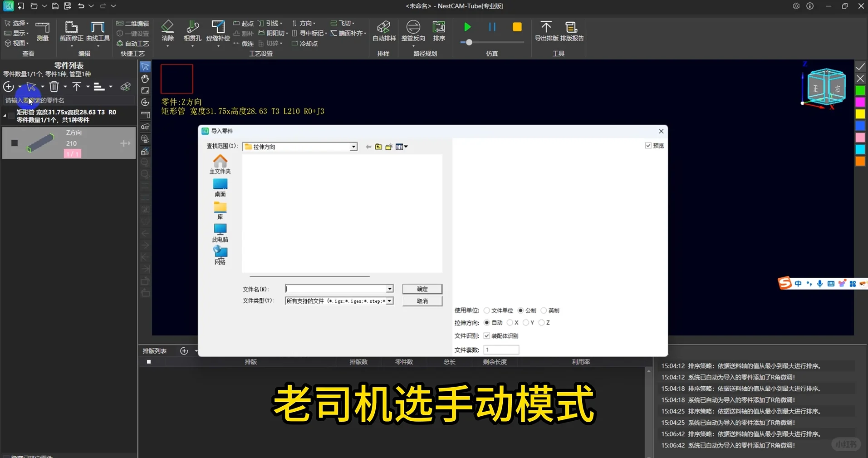Open the file type dropdown
Screen dimensions: 868x458
[x=389, y=300]
